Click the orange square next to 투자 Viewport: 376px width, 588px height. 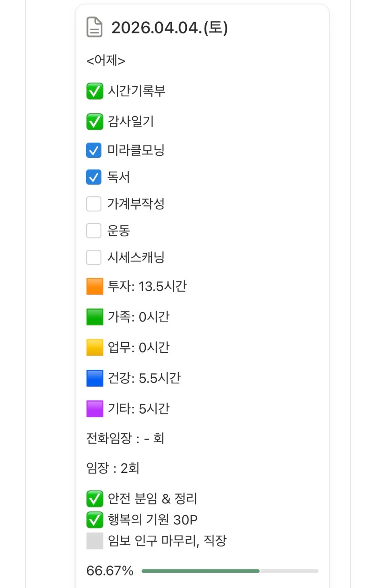click(95, 286)
